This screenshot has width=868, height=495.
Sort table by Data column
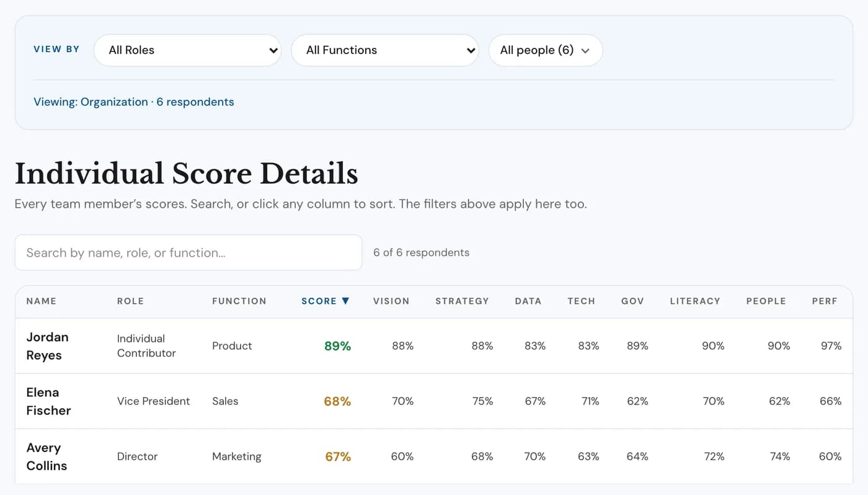tap(528, 301)
